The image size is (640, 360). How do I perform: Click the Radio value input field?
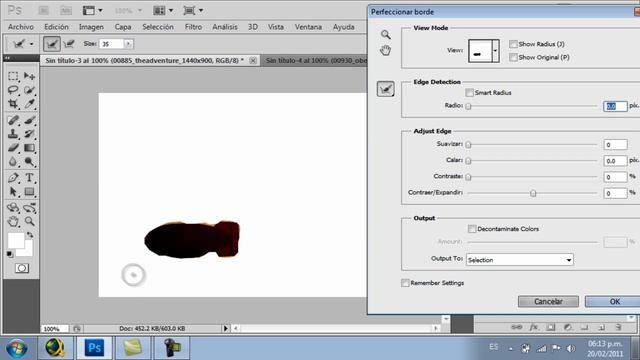pos(615,106)
